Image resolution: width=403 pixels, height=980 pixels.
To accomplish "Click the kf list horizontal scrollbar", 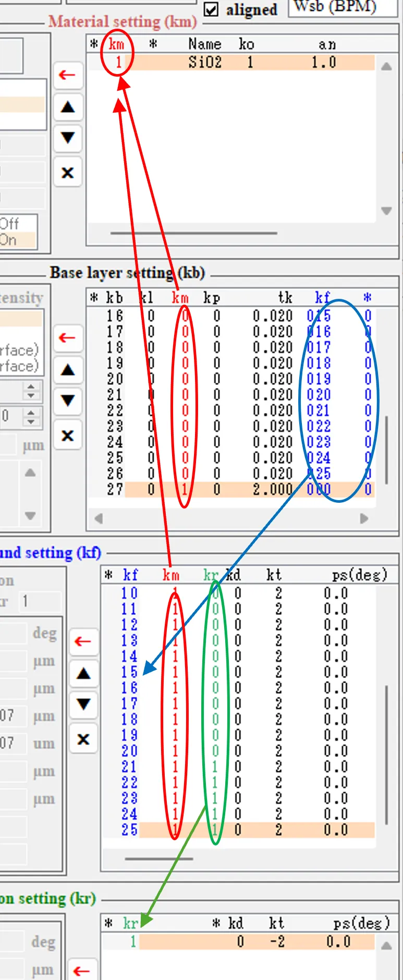I will coord(159,858).
